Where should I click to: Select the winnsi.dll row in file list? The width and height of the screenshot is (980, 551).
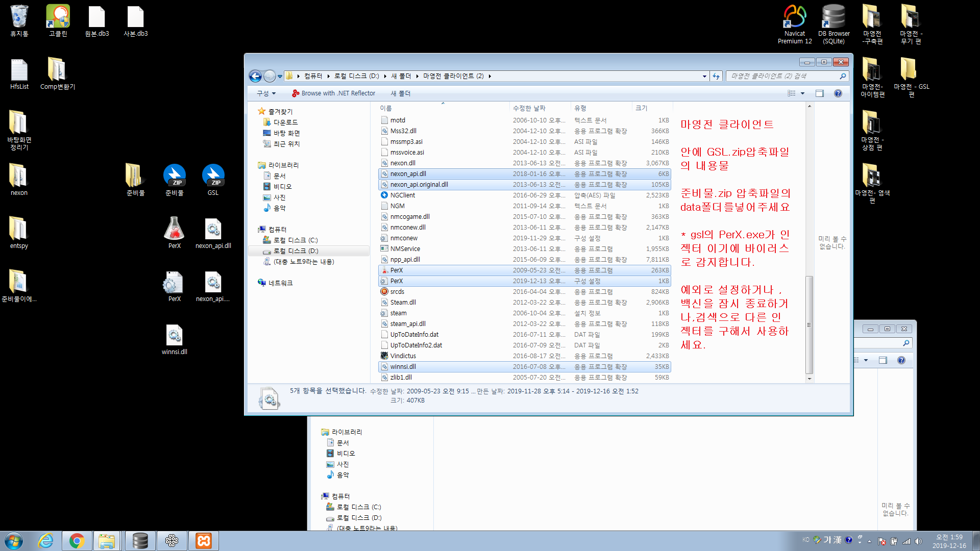click(x=525, y=367)
